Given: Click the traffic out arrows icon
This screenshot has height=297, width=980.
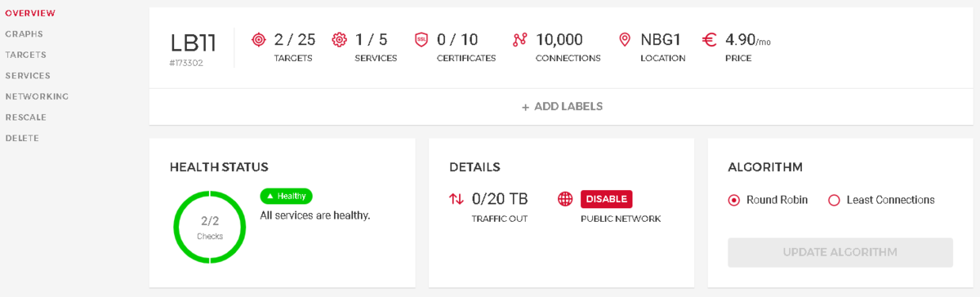Looking at the screenshot, I should coord(456,199).
